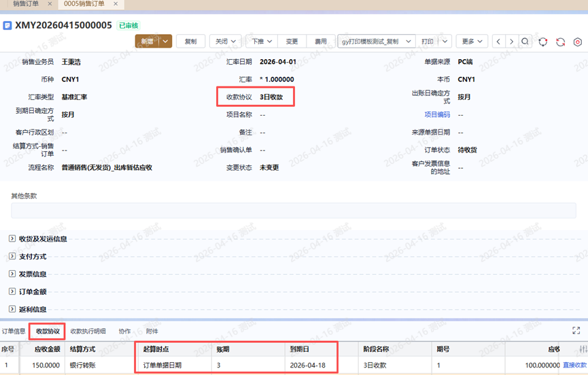Click the 复制 button
Viewport: 588px width, 375px height.
pos(190,42)
